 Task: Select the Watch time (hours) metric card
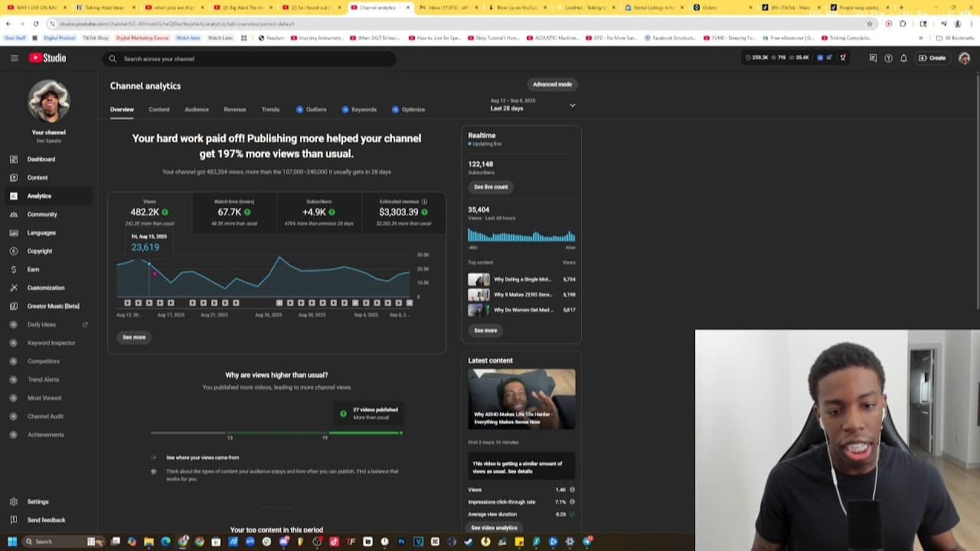[x=234, y=213]
